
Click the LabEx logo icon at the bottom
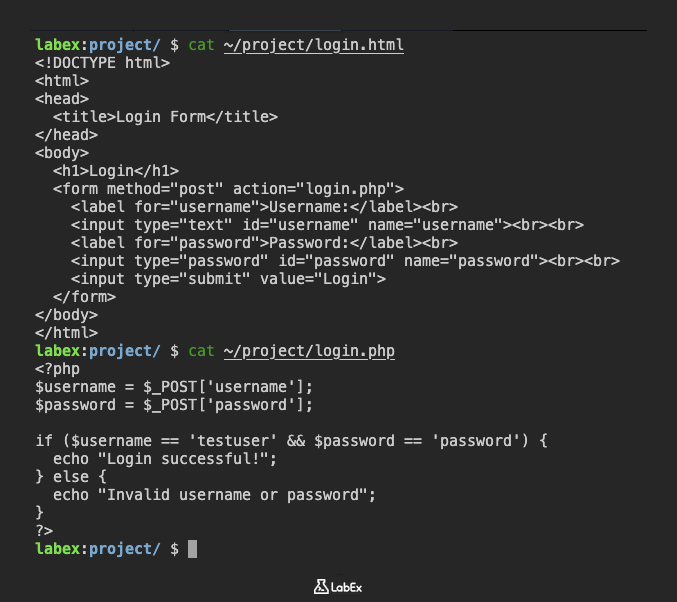coord(322,586)
